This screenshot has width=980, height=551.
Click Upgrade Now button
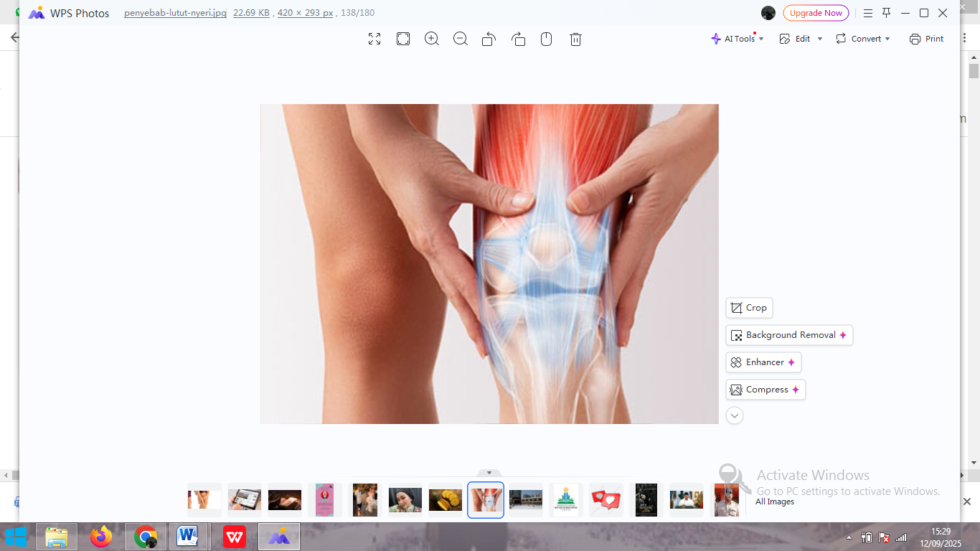pyautogui.click(x=816, y=13)
